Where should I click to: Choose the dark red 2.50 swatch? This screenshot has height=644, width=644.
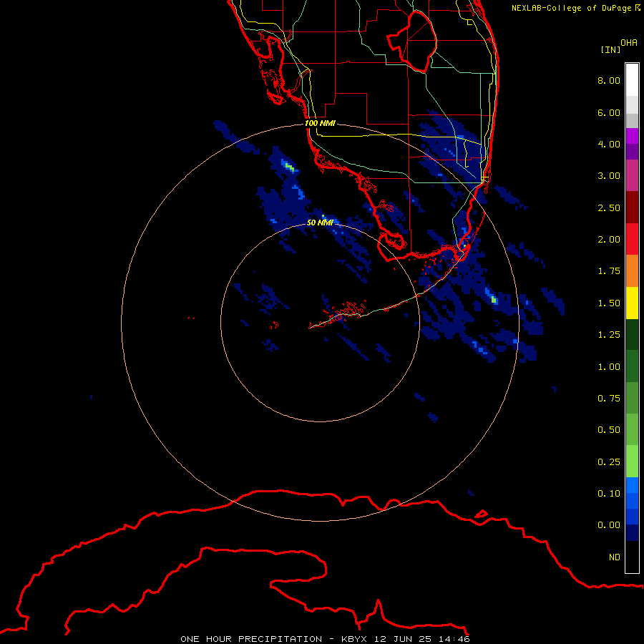pos(632,208)
